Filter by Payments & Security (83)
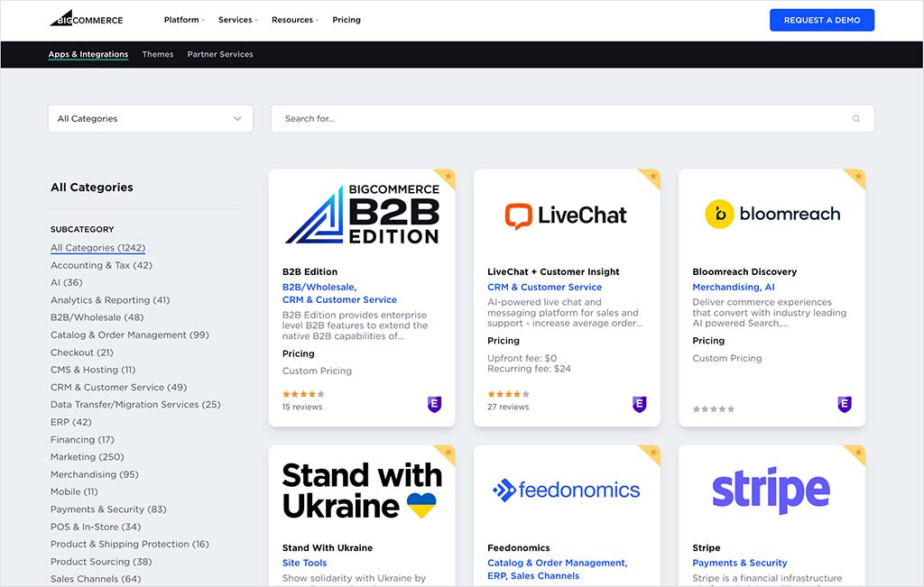 [108, 509]
